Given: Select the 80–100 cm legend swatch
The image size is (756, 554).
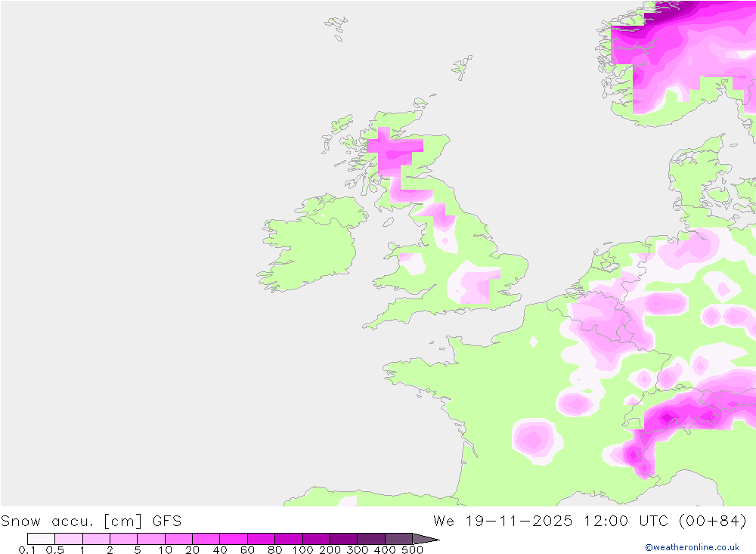Looking at the screenshot, I should 289,539.
